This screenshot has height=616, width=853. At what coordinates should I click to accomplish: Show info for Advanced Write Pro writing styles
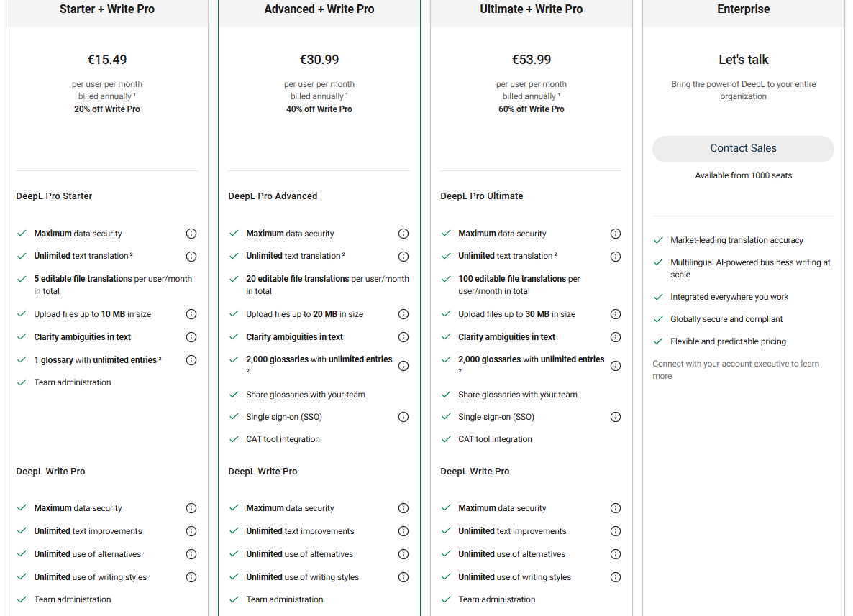coord(403,577)
